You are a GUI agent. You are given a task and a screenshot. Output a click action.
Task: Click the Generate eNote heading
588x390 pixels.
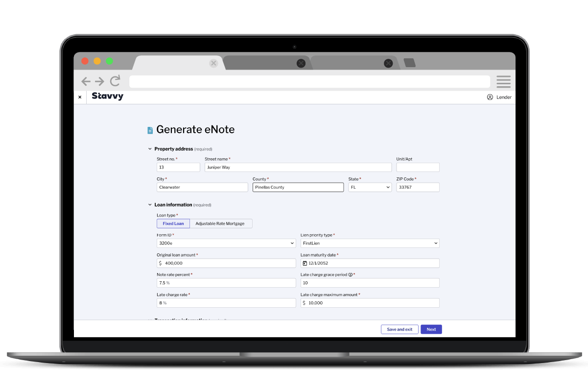[195, 130]
